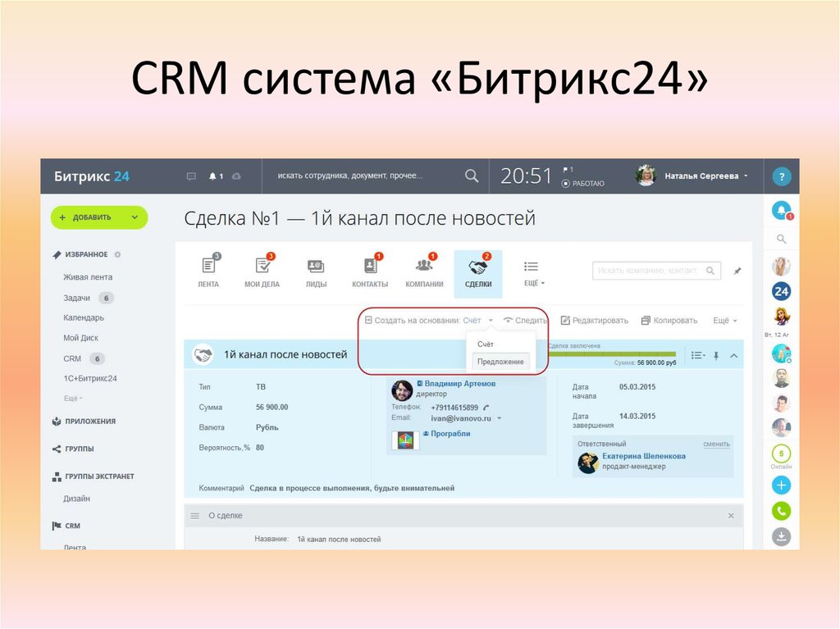Viewport: 840px width, 629px height.
Task: Open Задачи in sidebar
Action: 76,298
